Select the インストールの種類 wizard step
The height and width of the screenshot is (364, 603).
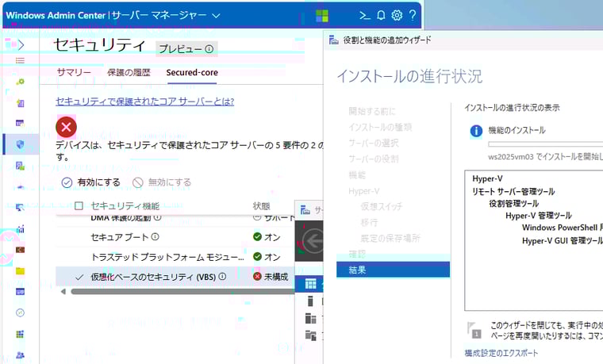380,127
